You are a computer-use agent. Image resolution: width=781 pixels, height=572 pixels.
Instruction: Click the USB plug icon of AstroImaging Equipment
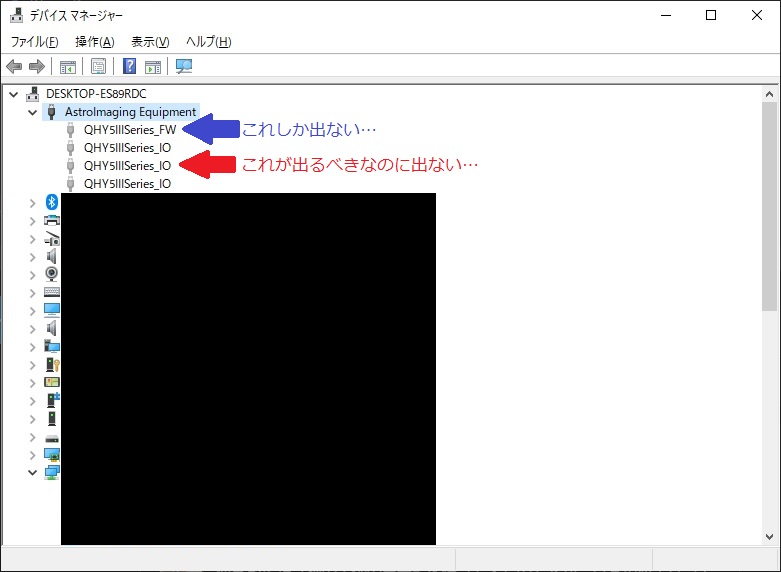tap(51, 112)
